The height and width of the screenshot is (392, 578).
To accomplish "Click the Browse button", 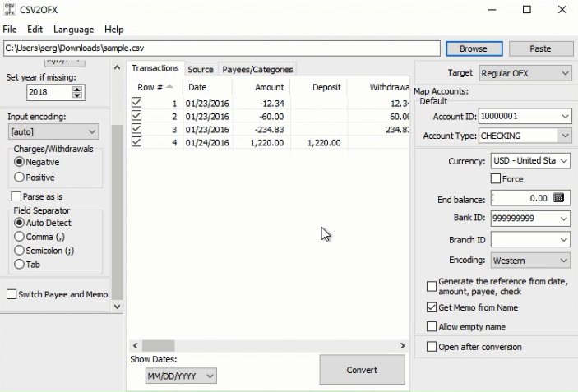I will (x=474, y=48).
